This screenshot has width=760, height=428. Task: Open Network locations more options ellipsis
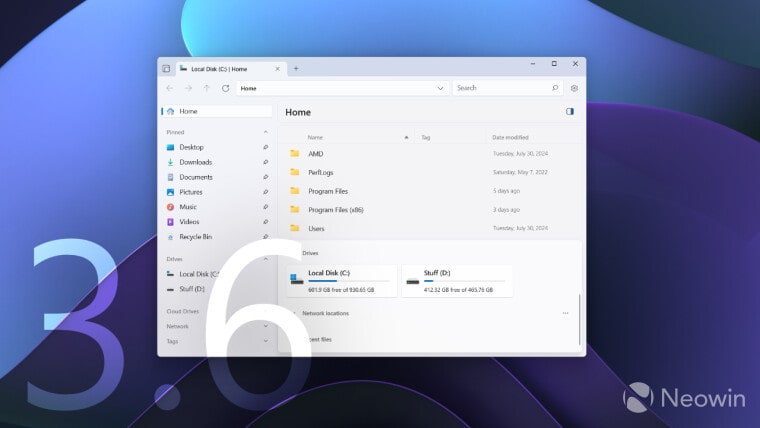(565, 313)
